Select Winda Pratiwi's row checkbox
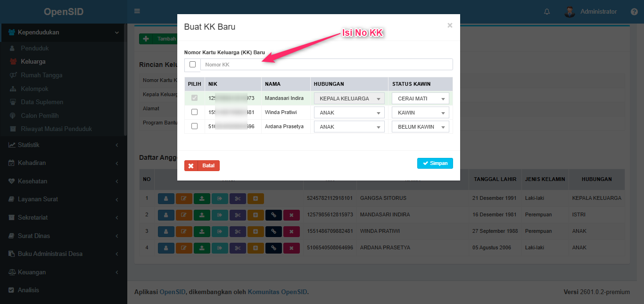 pos(194,112)
